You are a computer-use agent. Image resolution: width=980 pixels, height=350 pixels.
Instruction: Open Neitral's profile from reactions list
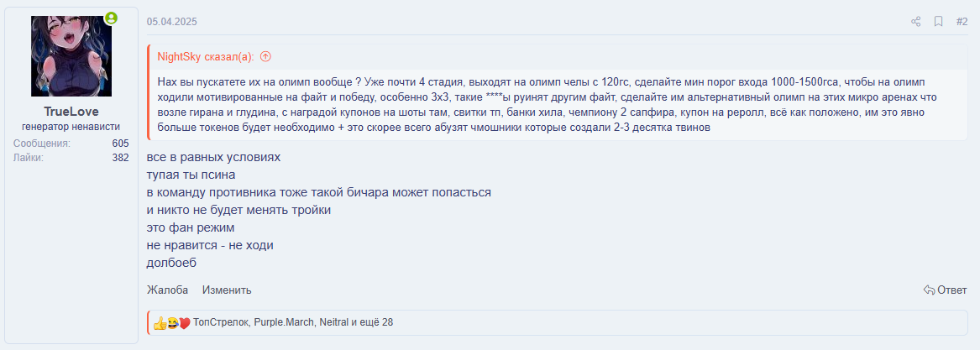click(x=333, y=322)
